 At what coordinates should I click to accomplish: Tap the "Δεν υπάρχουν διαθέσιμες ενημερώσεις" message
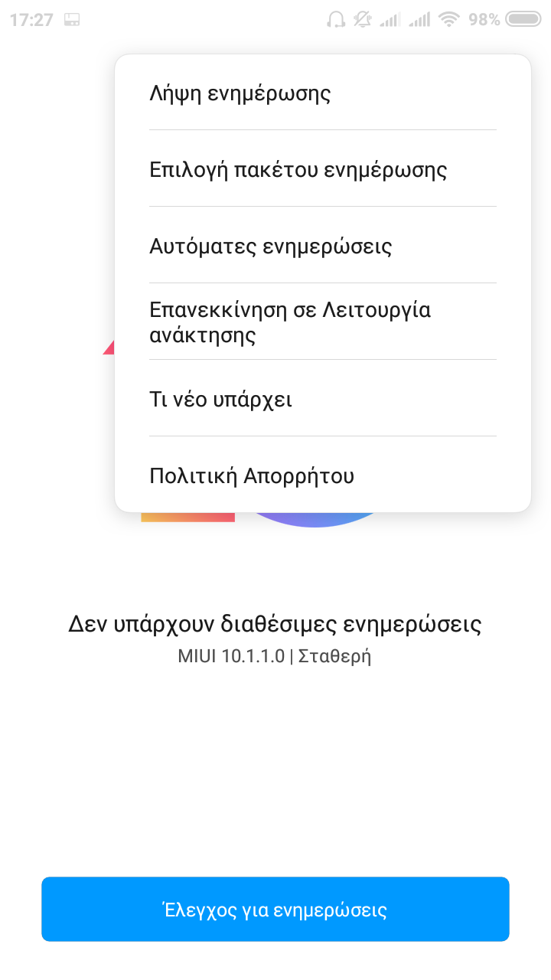click(275, 624)
